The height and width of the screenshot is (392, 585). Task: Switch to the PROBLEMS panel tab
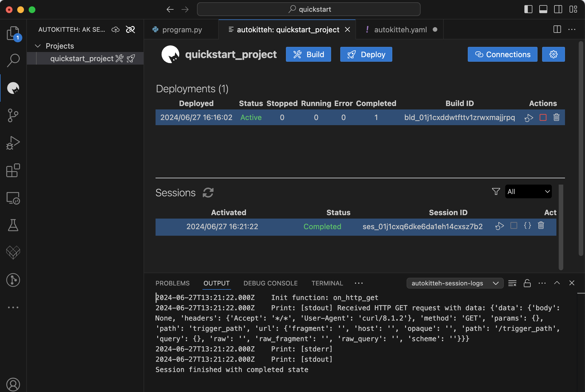pyautogui.click(x=172, y=283)
